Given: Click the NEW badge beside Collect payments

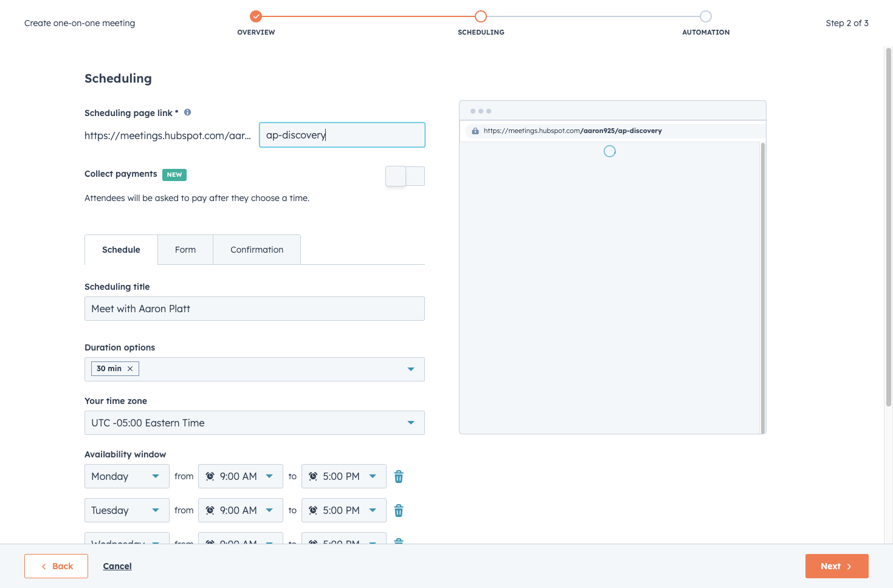Looking at the screenshot, I should 174,175.
